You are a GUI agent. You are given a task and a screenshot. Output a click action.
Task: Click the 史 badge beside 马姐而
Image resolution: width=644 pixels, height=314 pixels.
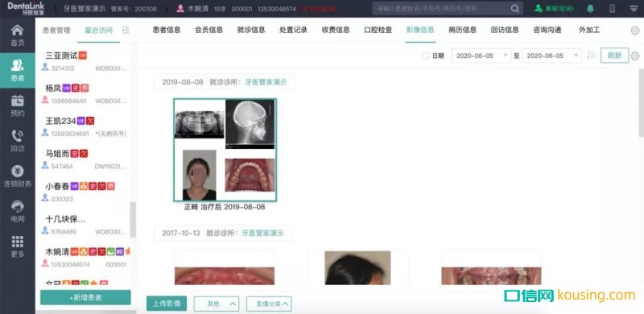(x=74, y=154)
